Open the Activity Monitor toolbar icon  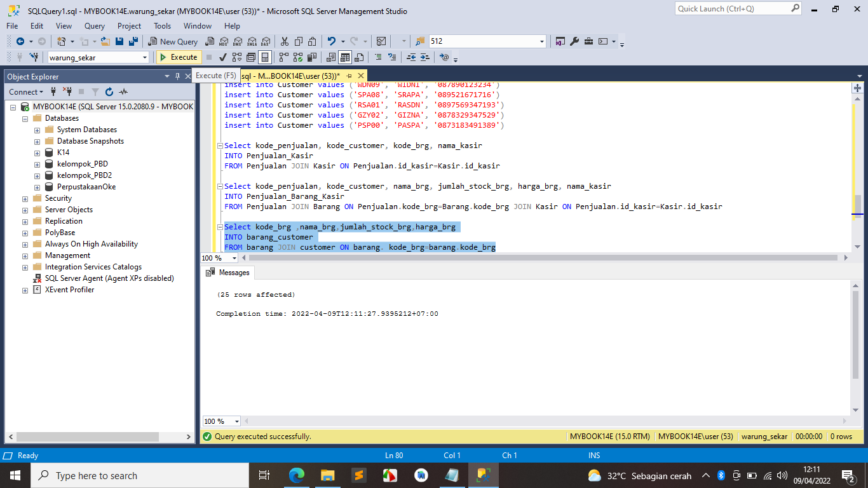(x=381, y=41)
